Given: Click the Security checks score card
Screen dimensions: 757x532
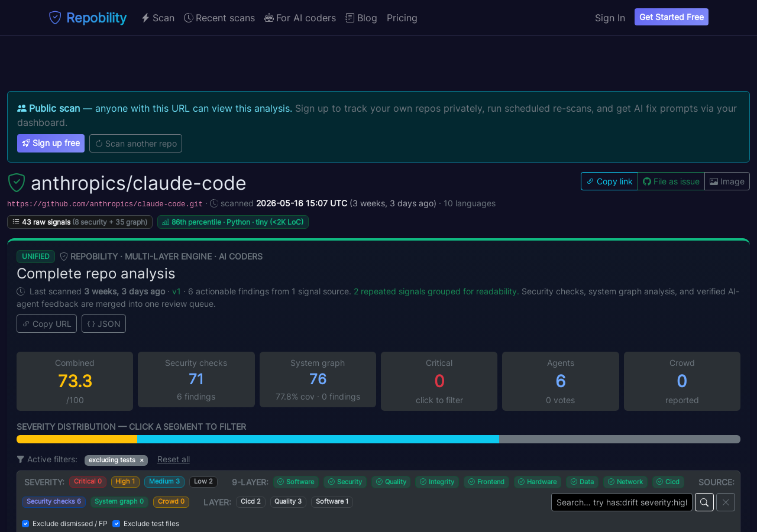Looking at the screenshot, I should tap(196, 379).
